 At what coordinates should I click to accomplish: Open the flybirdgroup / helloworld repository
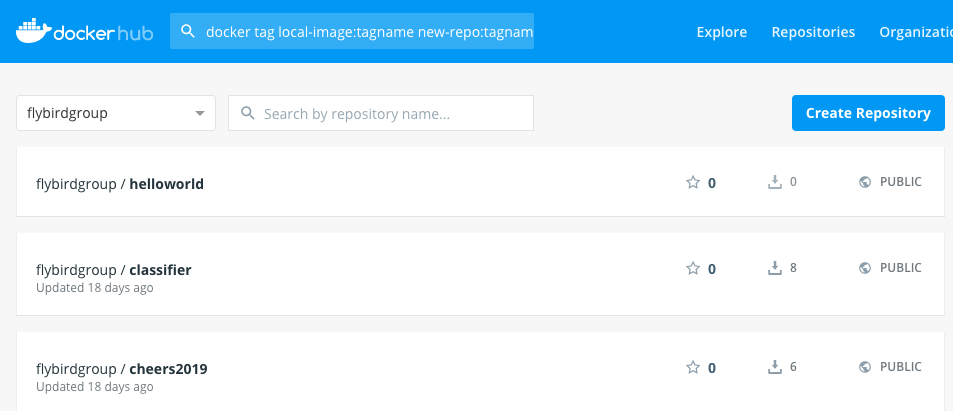pos(120,184)
